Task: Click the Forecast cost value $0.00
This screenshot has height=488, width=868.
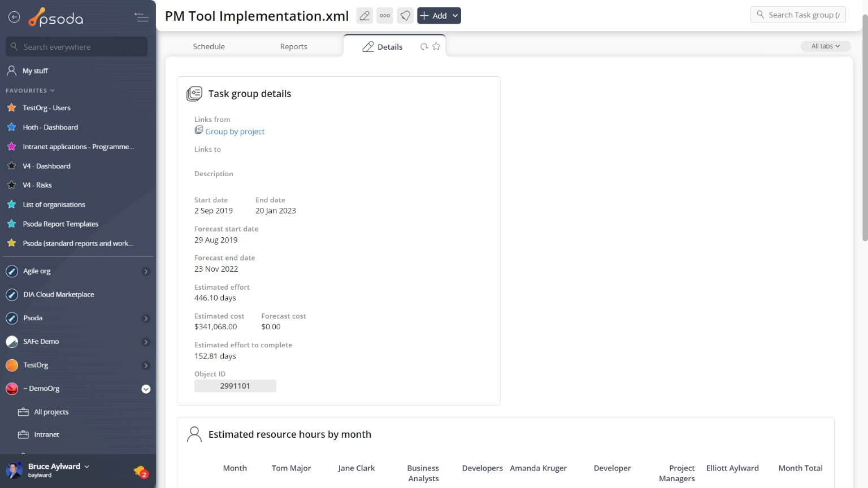Action: 271,326
